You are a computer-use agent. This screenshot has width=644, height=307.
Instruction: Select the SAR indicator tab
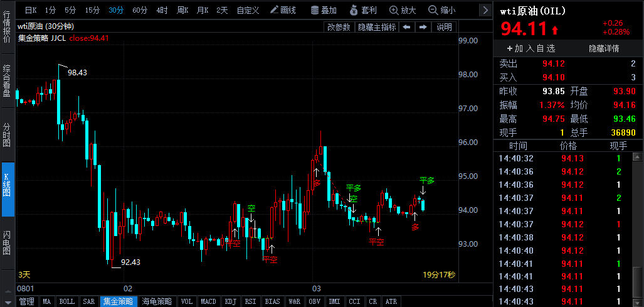tap(88, 301)
